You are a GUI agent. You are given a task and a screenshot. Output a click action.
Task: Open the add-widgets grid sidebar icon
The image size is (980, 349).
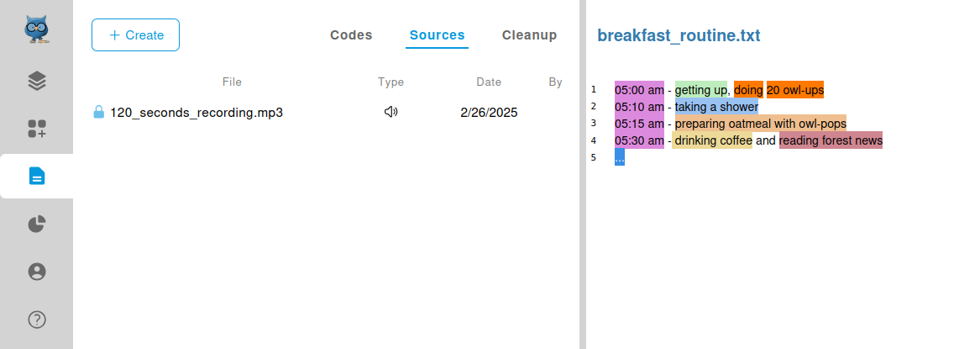tap(36, 129)
